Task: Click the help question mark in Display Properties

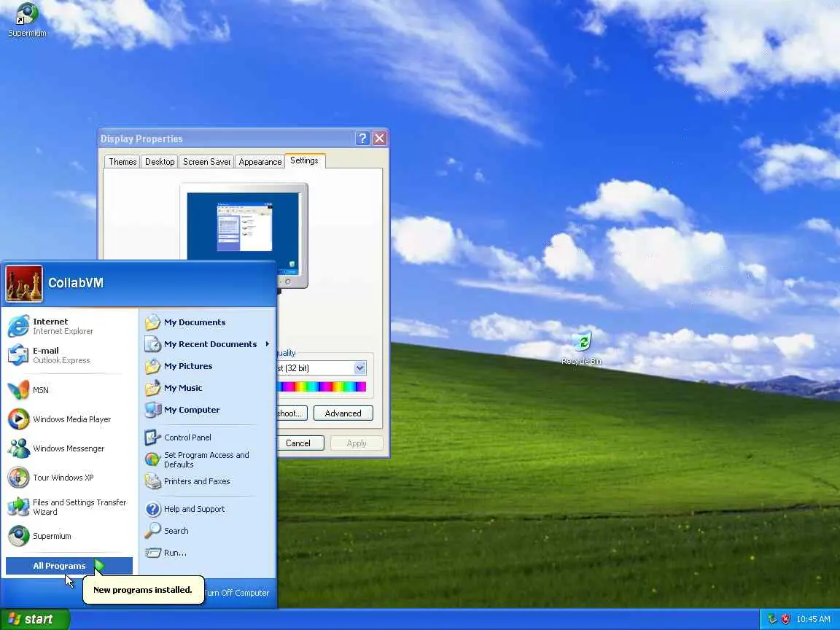Action: pos(362,139)
